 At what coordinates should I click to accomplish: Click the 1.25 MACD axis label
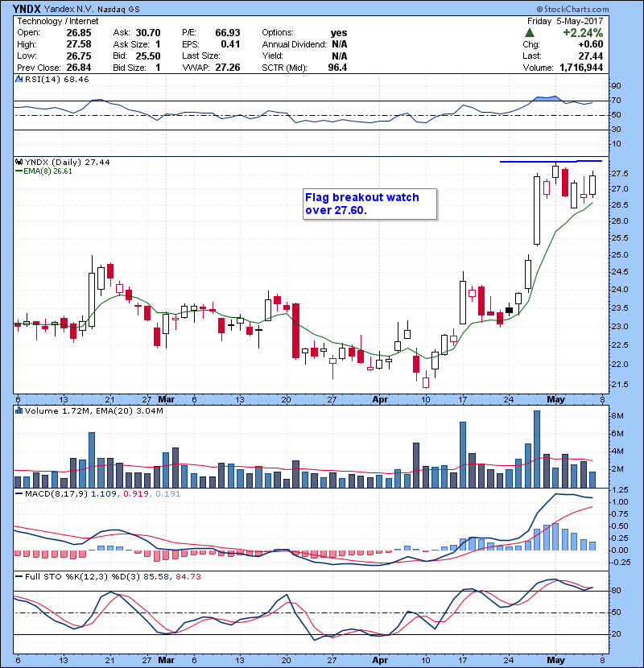pos(620,490)
